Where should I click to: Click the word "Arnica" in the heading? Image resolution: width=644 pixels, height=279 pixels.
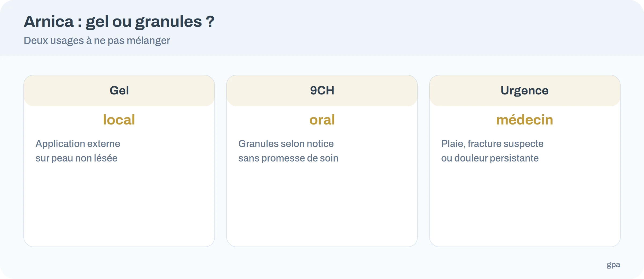pos(49,21)
